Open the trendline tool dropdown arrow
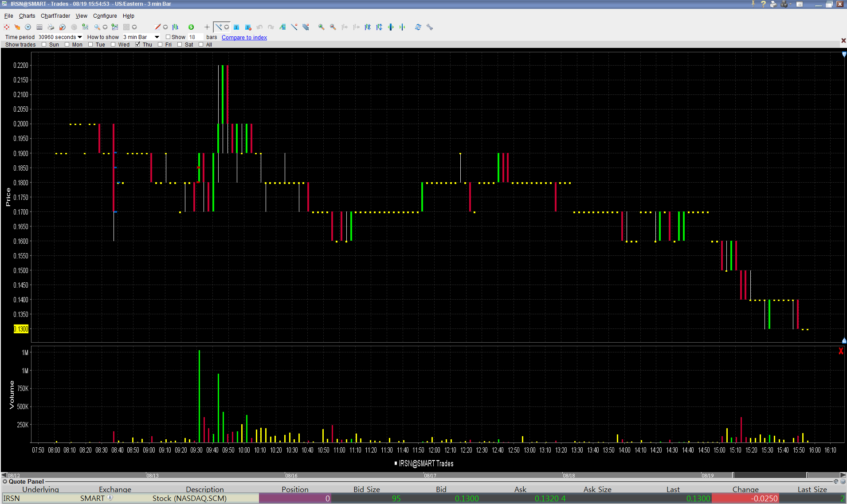 [x=227, y=27]
